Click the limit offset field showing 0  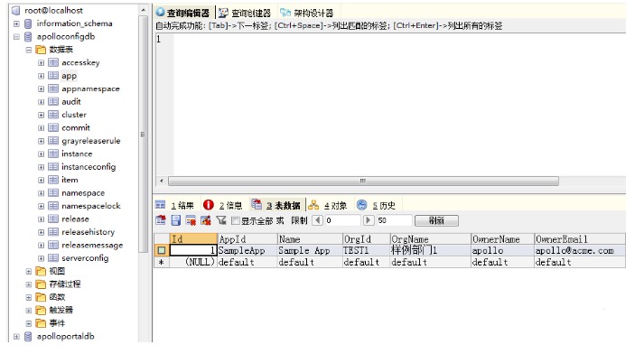343,220
